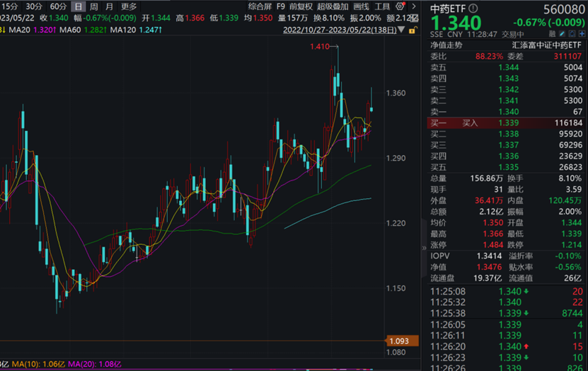Image resolution: width=588 pixels, height=371 pixels.
Task: Open the chart settings gear icon
Action: pos(400,6)
